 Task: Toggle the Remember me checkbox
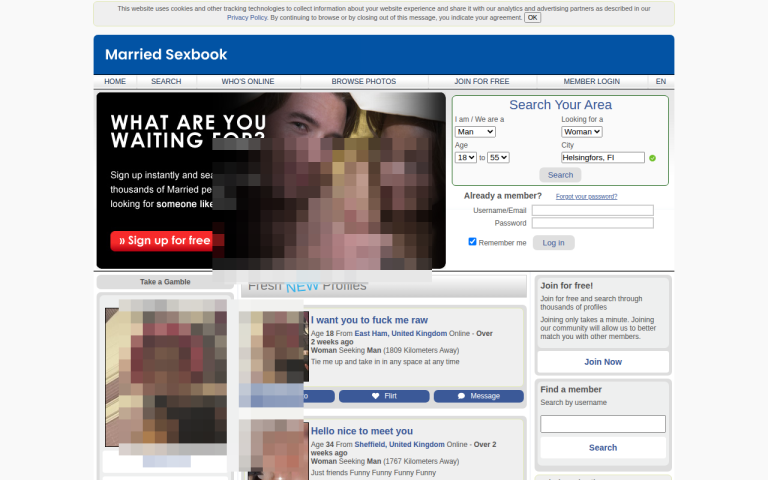(x=472, y=241)
